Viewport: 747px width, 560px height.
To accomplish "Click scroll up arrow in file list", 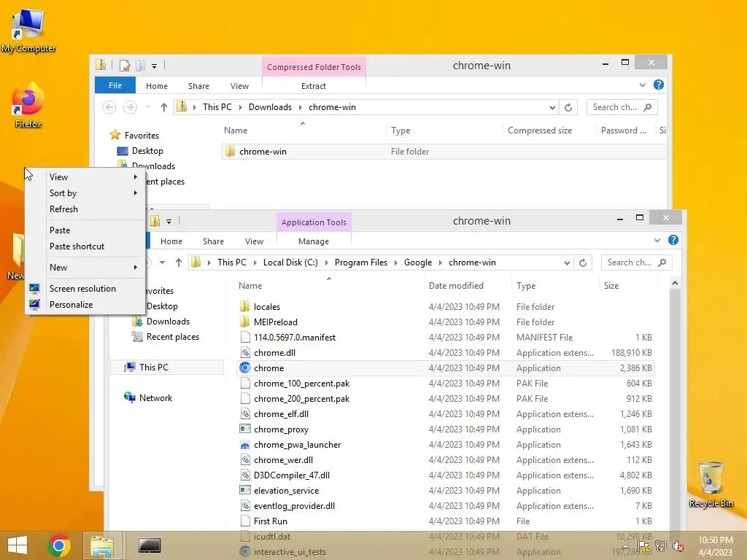I will (675, 284).
